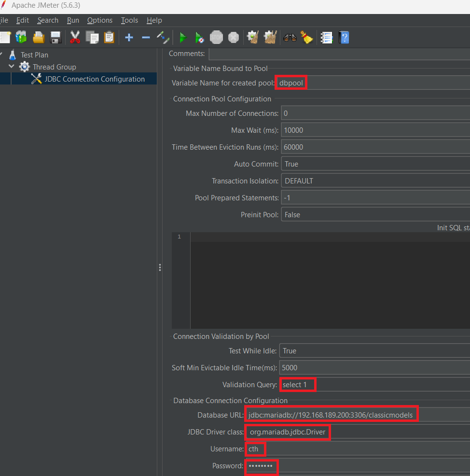The width and height of the screenshot is (470, 476).
Task: Expand all nodes with plus icon
Action: 129,38
